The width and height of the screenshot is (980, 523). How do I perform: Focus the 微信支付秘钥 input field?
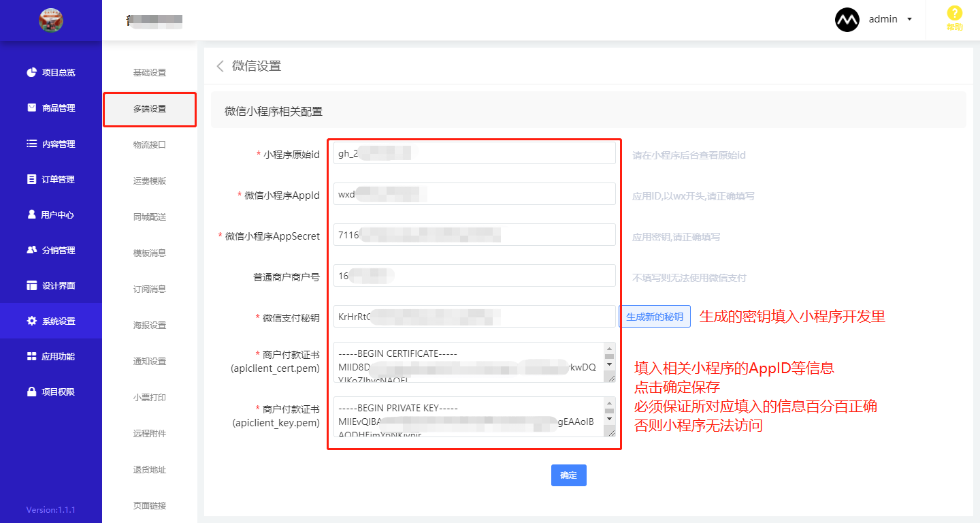click(474, 317)
